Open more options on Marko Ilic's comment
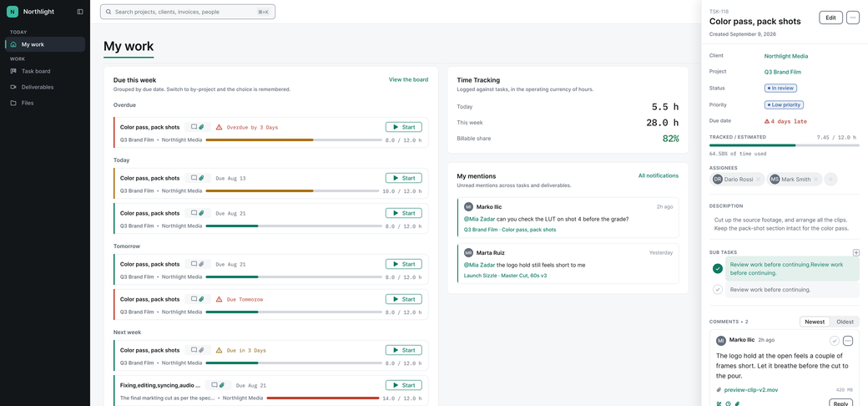This screenshot has height=406, width=868. point(847,340)
